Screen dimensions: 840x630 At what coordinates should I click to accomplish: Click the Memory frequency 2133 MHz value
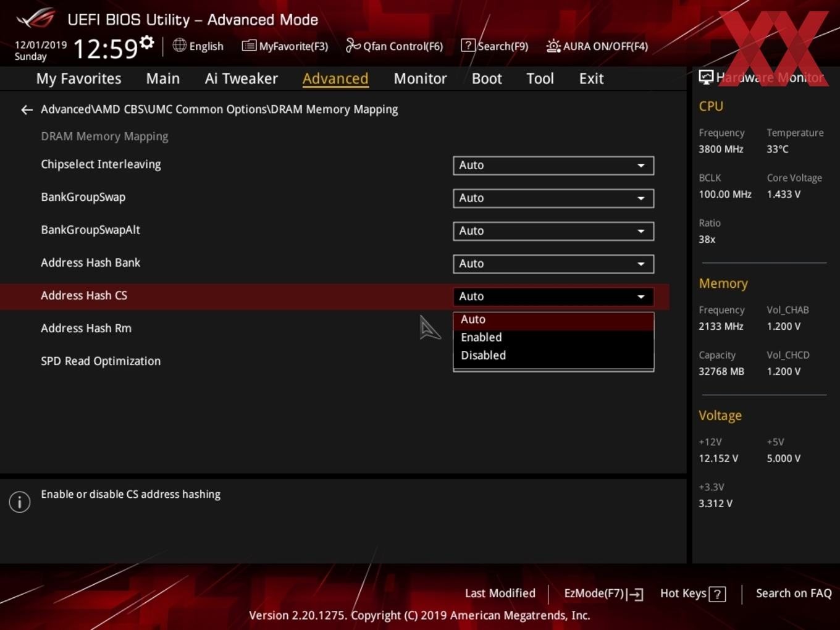721,326
